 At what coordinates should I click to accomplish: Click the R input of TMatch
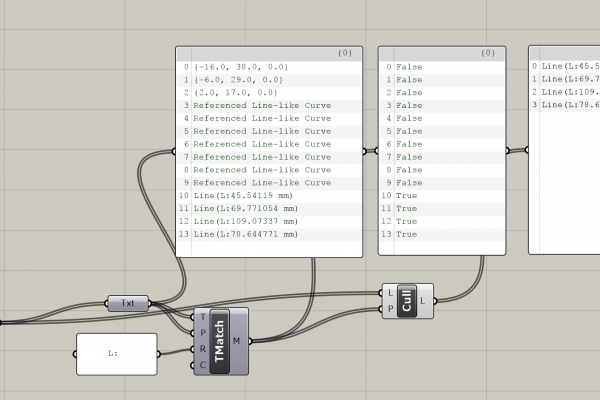coord(203,349)
